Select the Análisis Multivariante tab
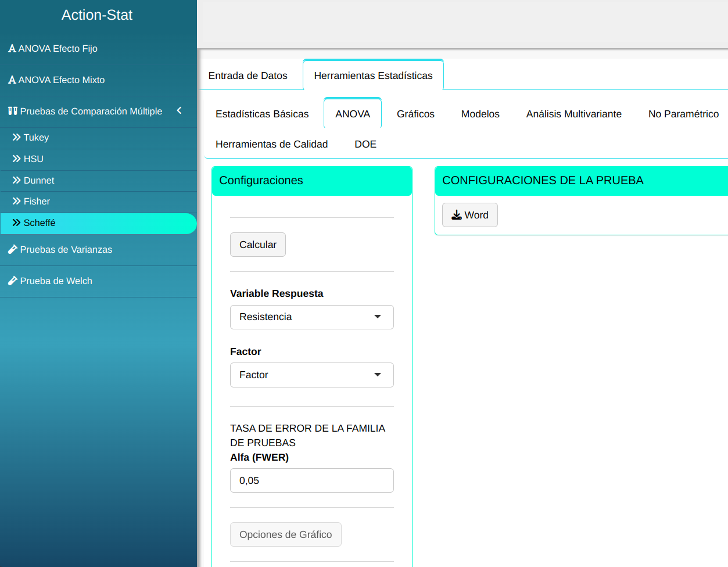 click(x=573, y=114)
